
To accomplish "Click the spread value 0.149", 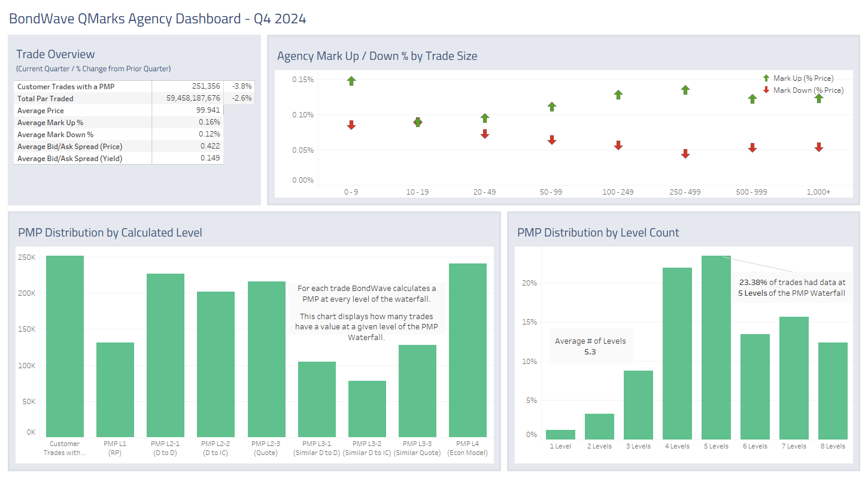I will click(x=210, y=159).
